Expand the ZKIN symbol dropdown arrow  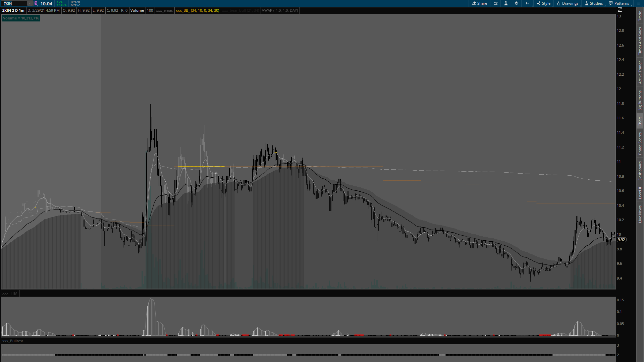[30, 3]
